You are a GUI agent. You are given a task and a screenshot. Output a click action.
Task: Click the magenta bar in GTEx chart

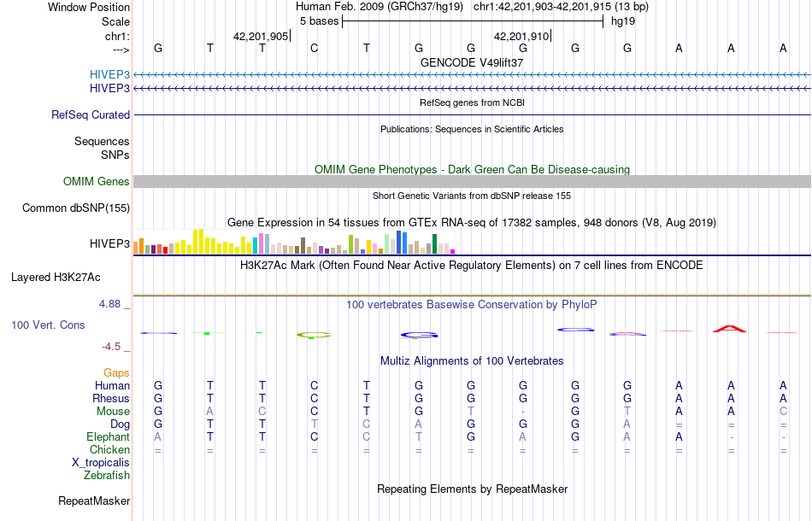(453, 251)
